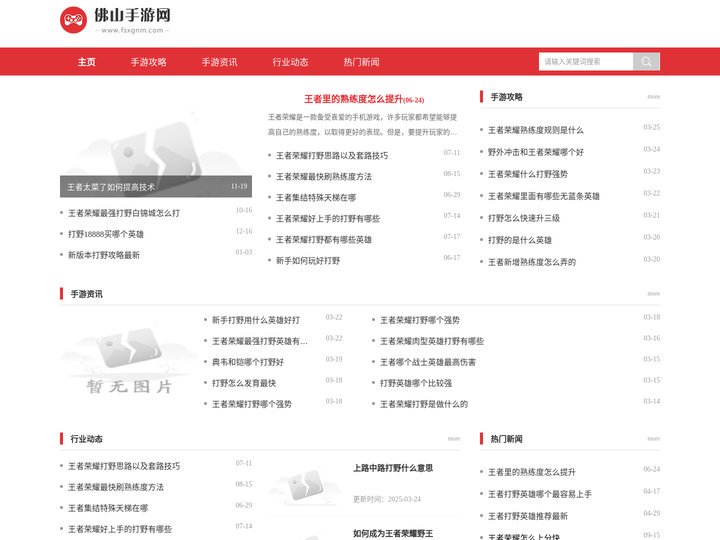
Task: Open article 典韦和铠哪个打野好
Action: [x=248, y=362]
